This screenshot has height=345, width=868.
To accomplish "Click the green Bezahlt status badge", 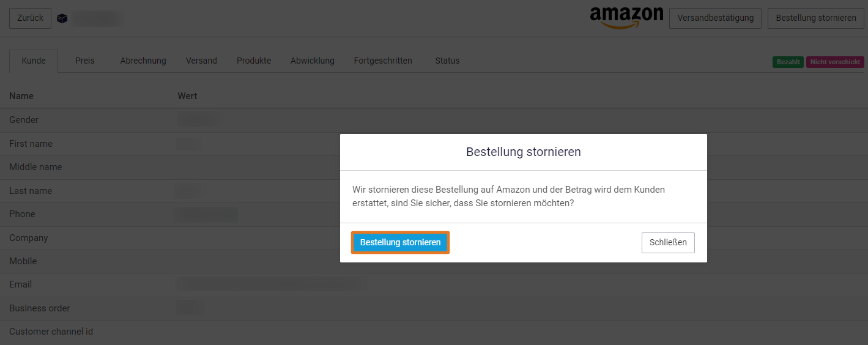I will click(788, 62).
